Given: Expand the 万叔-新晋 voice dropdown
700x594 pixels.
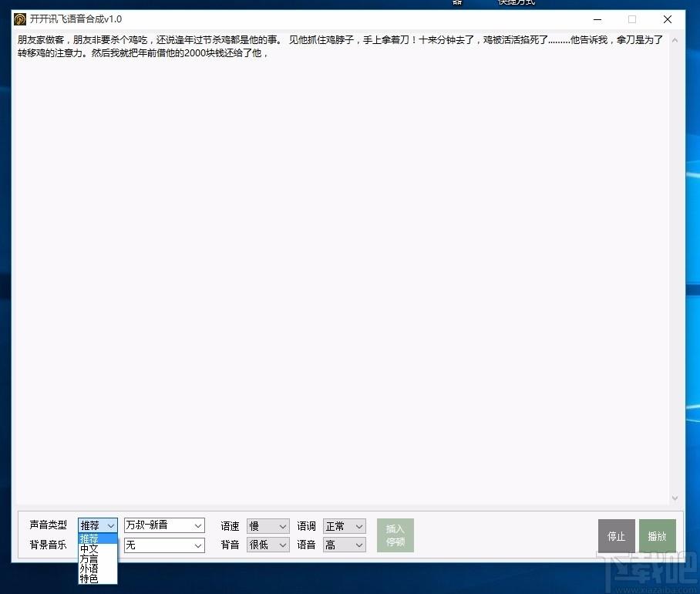Looking at the screenshot, I should click(164, 525).
